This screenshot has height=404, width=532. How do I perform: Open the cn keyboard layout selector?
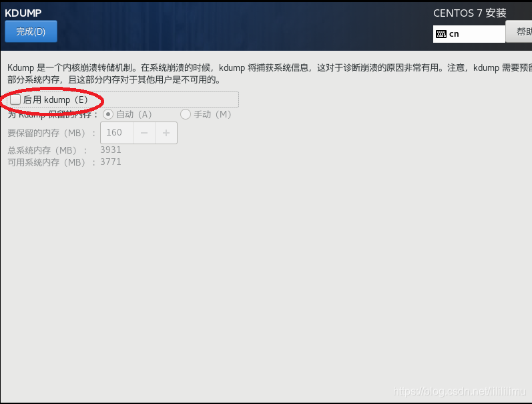pos(469,34)
